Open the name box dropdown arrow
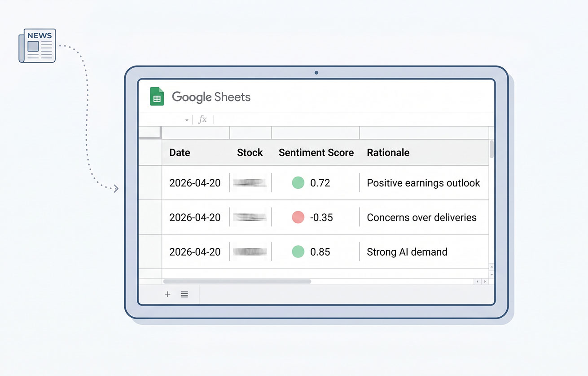 [187, 120]
